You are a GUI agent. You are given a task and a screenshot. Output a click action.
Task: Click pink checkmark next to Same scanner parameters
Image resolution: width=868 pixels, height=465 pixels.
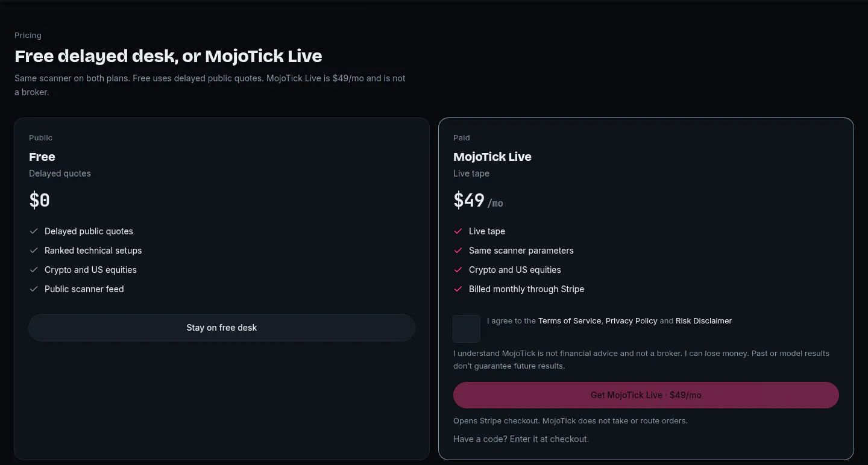point(458,251)
